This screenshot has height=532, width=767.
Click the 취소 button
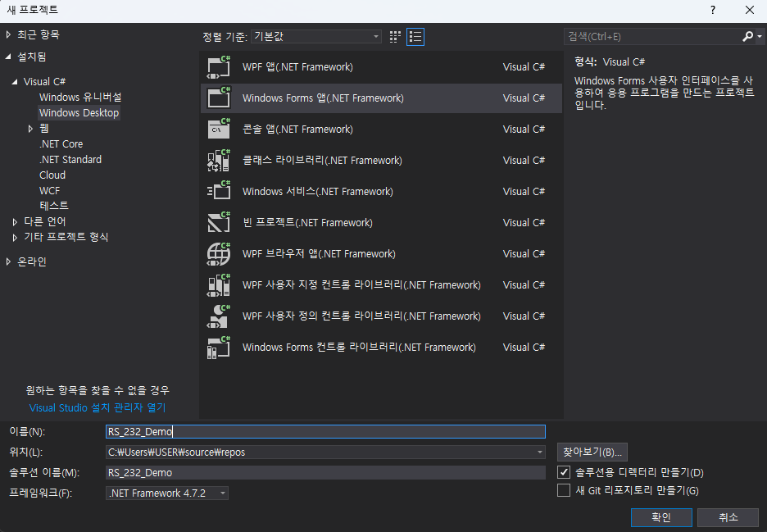tap(728, 517)
